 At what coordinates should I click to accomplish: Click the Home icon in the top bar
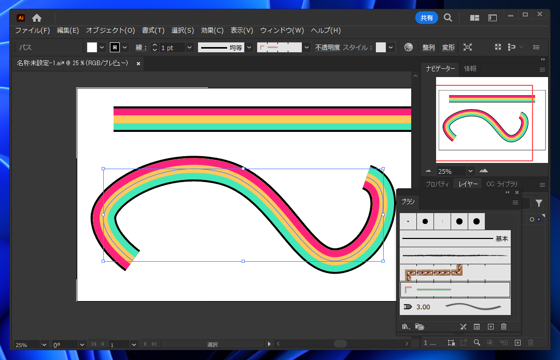[36, 18]
